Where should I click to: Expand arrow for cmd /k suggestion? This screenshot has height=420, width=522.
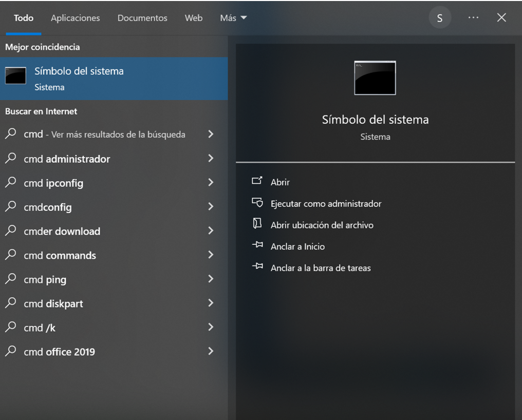pos(211,327)
